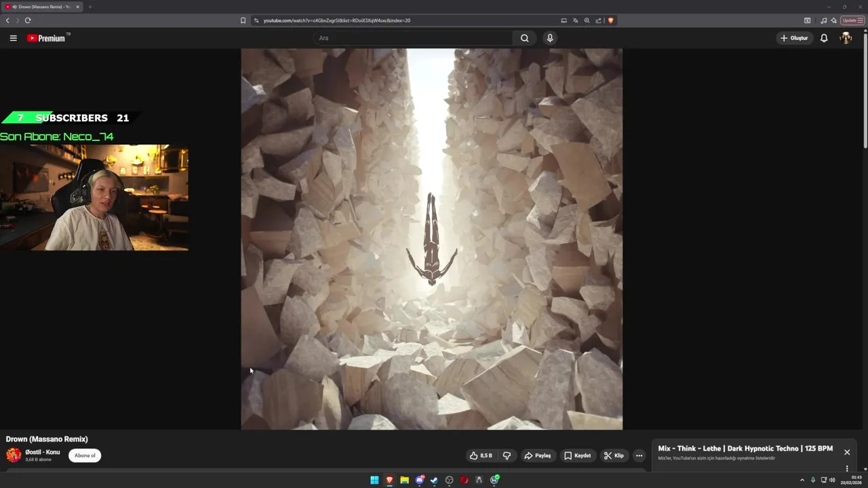Click the Øostil channel avatar

14,455
